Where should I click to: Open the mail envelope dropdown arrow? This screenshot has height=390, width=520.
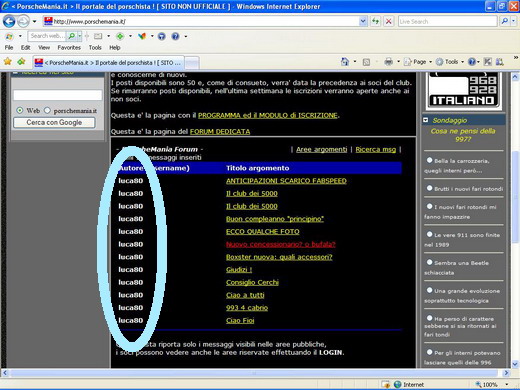[108, 36]
